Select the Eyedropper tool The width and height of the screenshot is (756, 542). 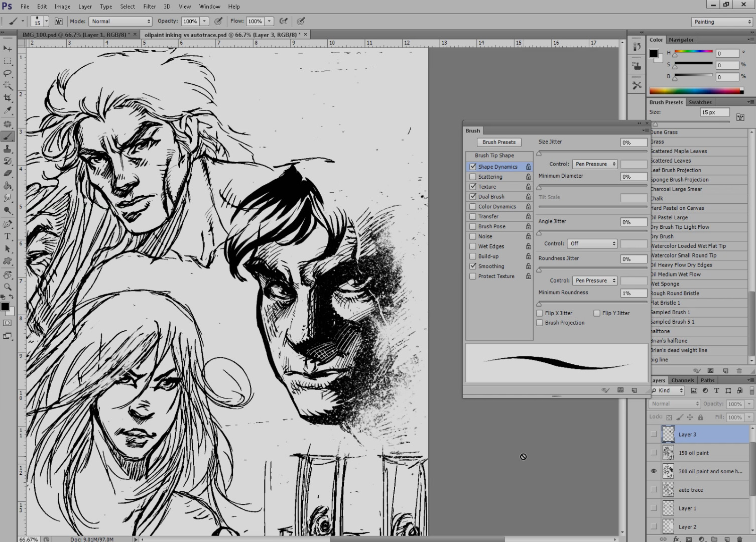[x=8, y=110]
